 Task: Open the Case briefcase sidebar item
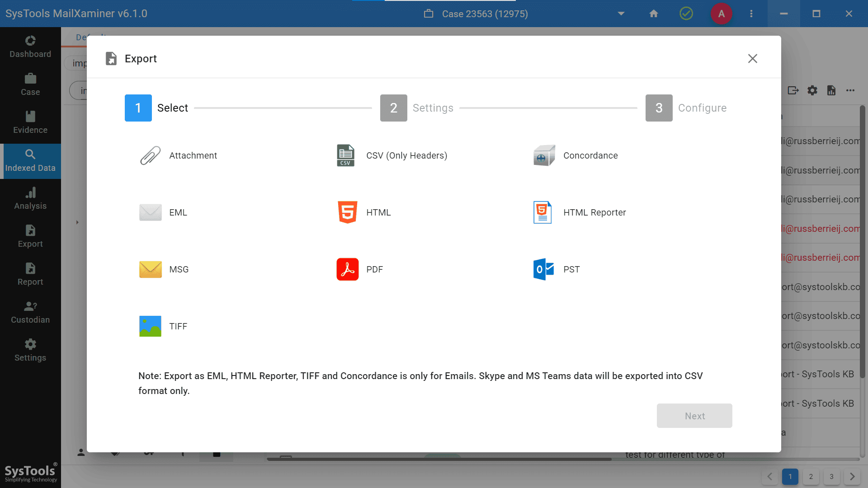pyautogui.click(x=30, y=85)
